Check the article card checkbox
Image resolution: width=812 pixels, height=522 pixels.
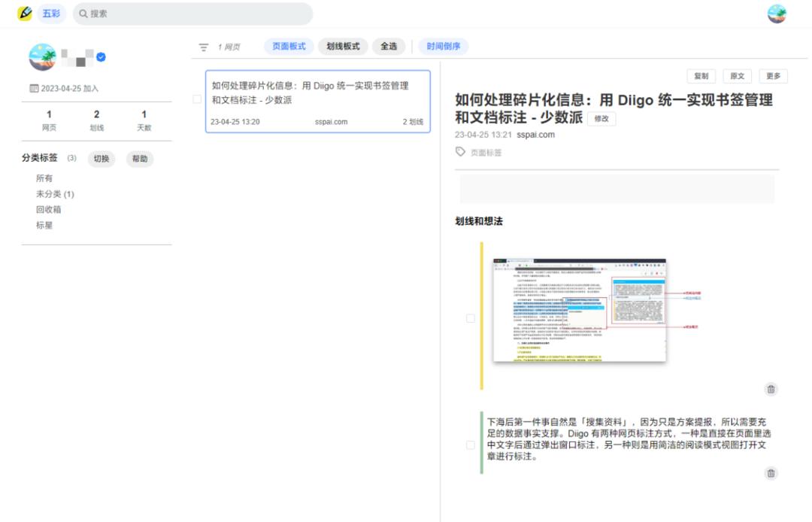coord(197,99)
